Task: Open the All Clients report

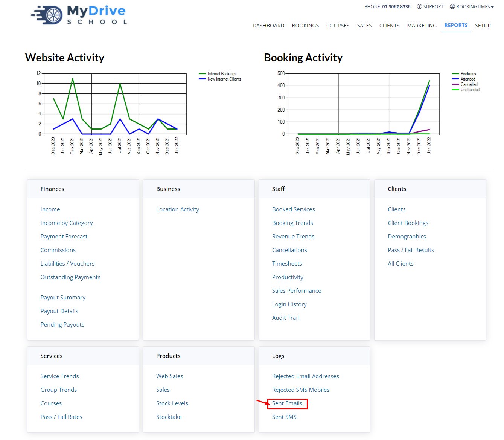Action: coord(400,263)
